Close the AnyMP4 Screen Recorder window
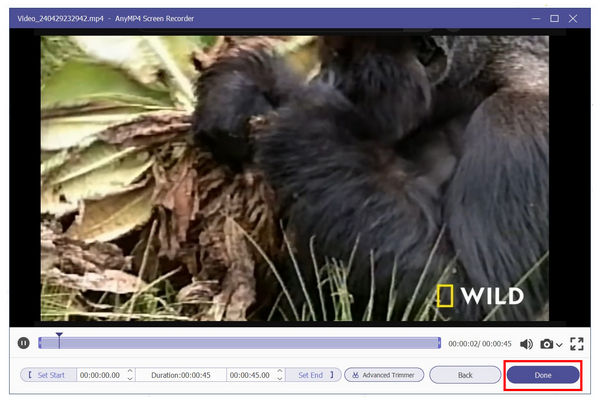 (573, 18)
